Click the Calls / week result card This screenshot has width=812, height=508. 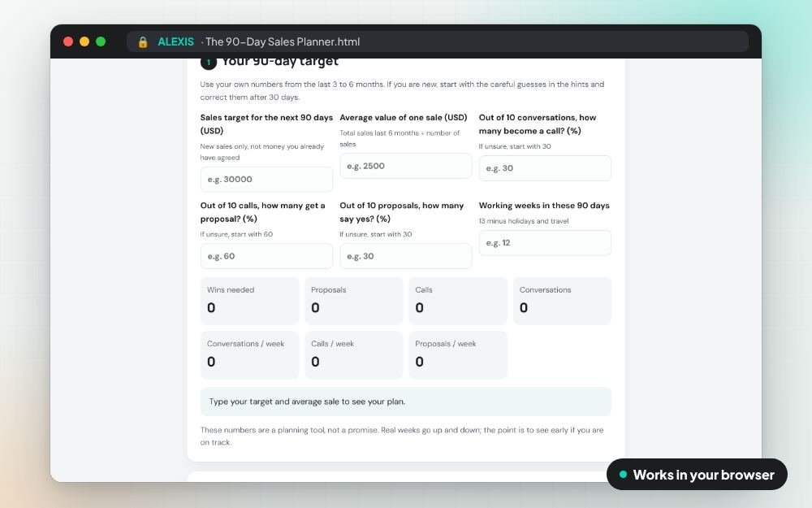pyautogui.click(x=354, y=355)
